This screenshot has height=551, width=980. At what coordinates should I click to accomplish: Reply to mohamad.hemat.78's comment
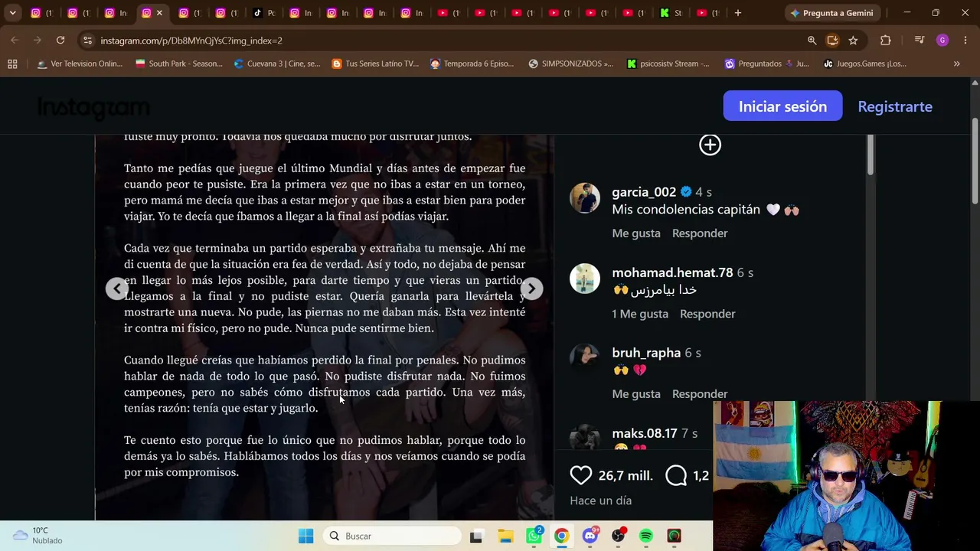pos(707,313)
